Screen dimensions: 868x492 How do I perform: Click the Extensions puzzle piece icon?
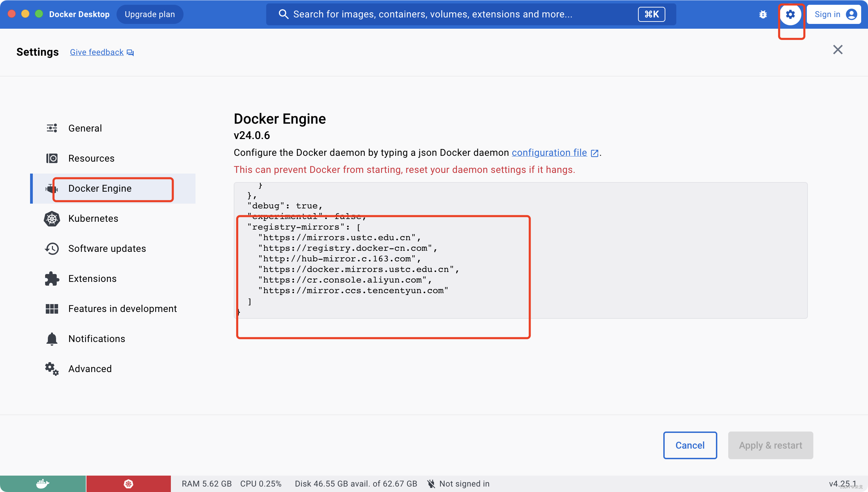click(x=52, y=278)
